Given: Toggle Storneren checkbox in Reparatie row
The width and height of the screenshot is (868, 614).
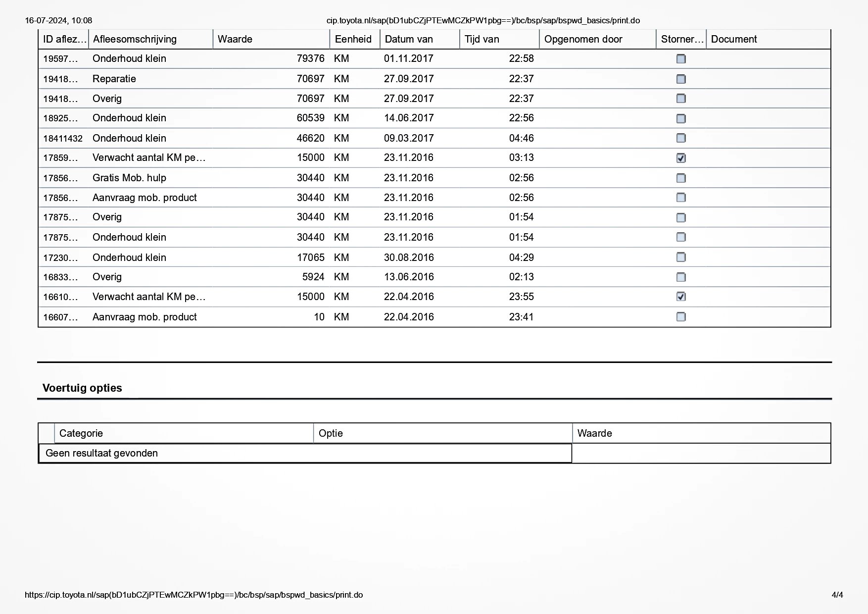Looking at the screenshot, I should [681, 79].
